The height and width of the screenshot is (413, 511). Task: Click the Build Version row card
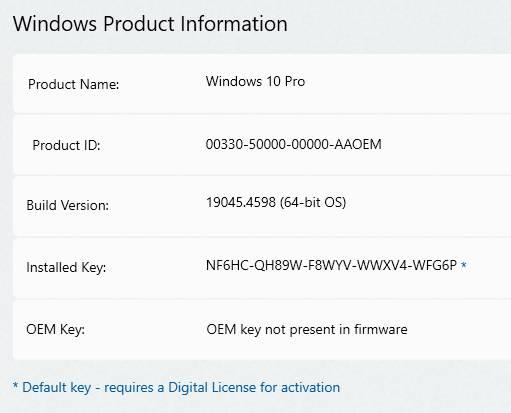tap(262, 206)
